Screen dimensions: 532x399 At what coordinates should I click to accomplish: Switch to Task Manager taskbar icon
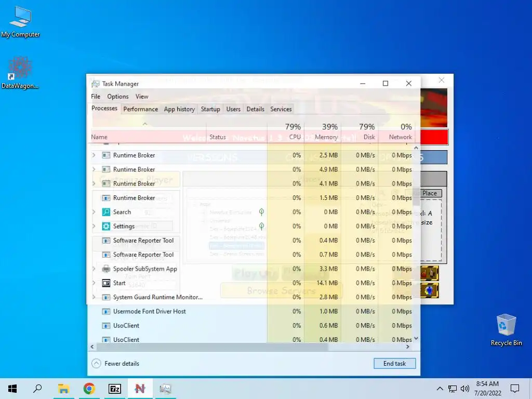point(165,389)
